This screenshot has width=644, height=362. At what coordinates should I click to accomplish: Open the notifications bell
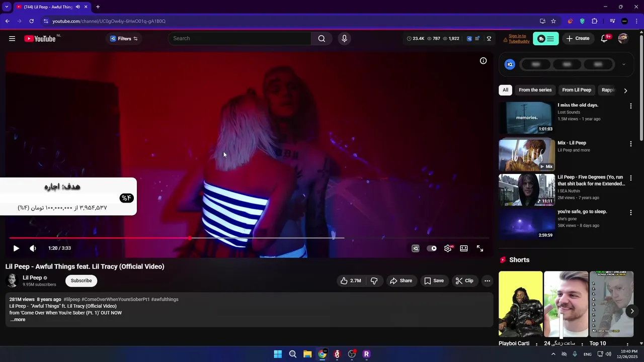[x=605, y=39]
